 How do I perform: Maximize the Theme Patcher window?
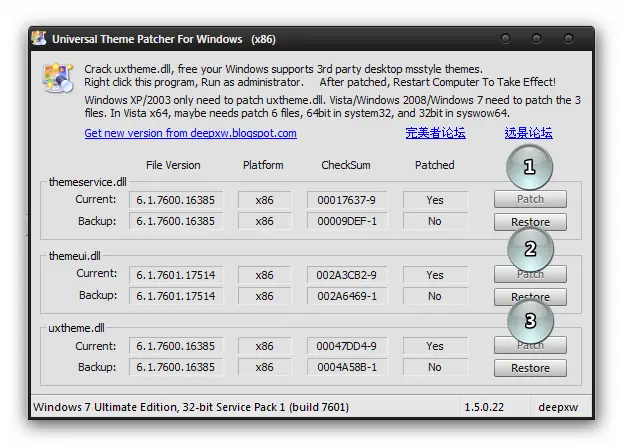[x=536, y=38]
